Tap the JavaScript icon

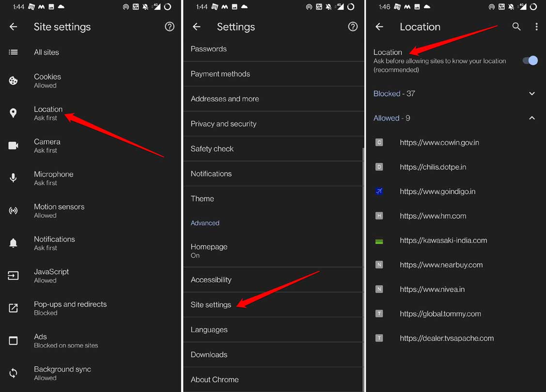pos(13,275)
